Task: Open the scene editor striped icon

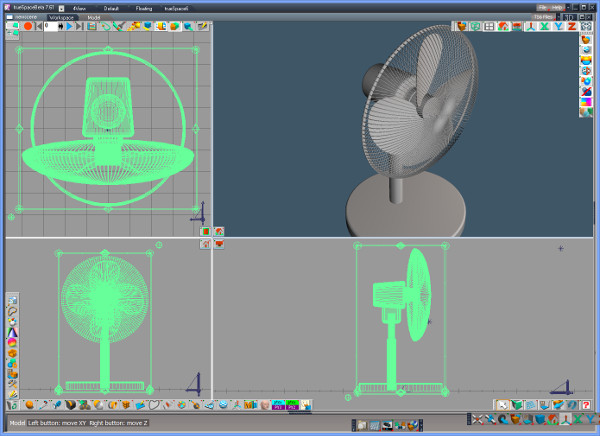Action: pyautogui.click(x=91, y=26)
